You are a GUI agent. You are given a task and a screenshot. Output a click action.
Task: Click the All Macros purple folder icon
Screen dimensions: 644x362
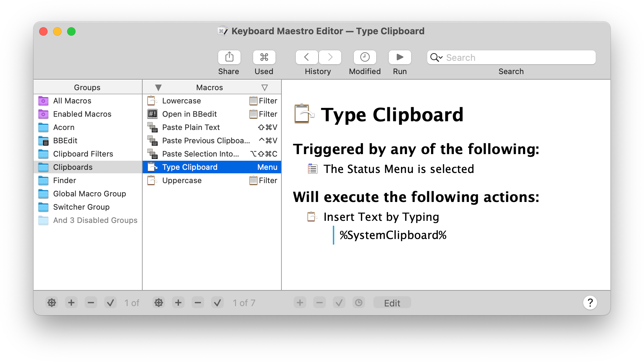(x=43, y=101)
